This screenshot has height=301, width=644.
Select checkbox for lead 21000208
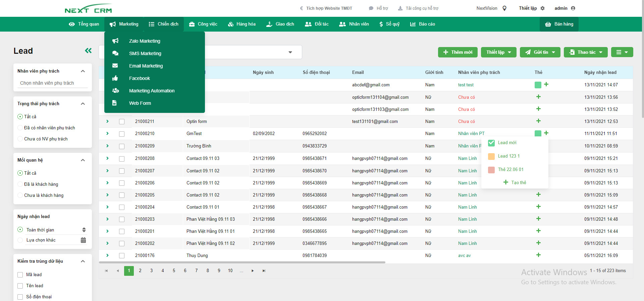(x=122, y=159)
